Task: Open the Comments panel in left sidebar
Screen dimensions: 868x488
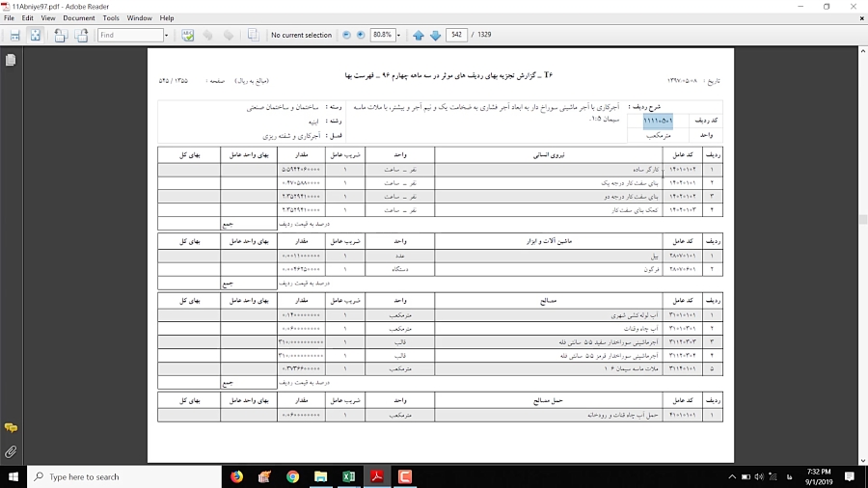Action: tap(11, 427)
